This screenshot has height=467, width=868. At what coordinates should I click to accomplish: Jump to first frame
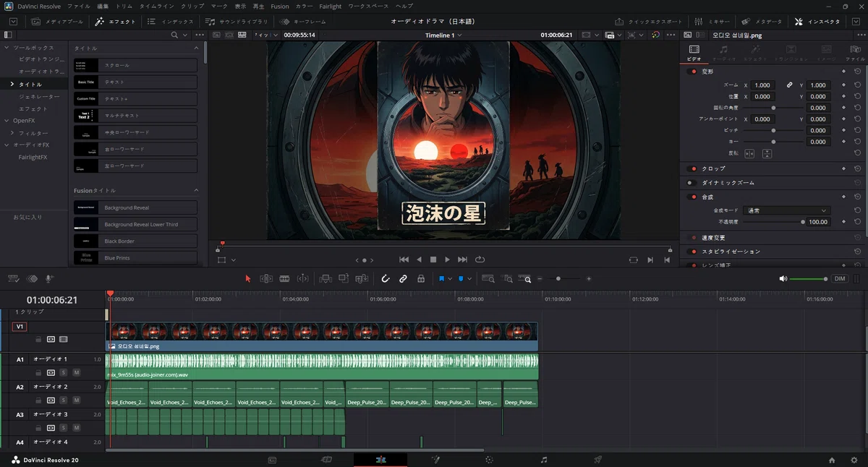pos(404,260)
